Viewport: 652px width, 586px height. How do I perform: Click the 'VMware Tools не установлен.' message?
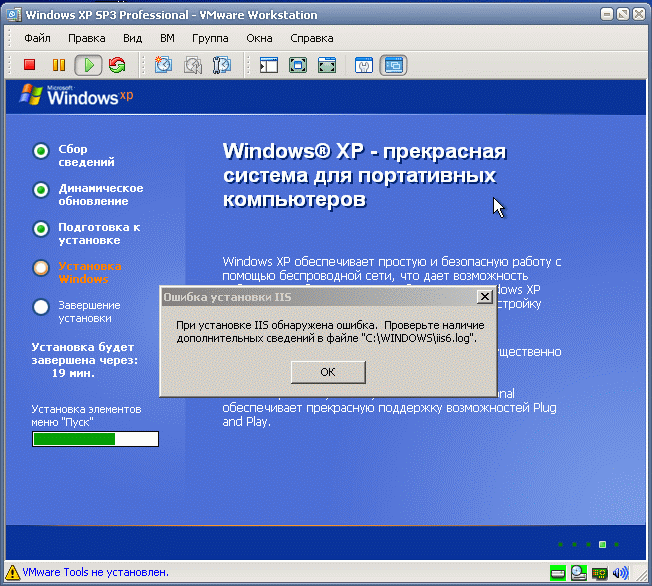(95, 572)
